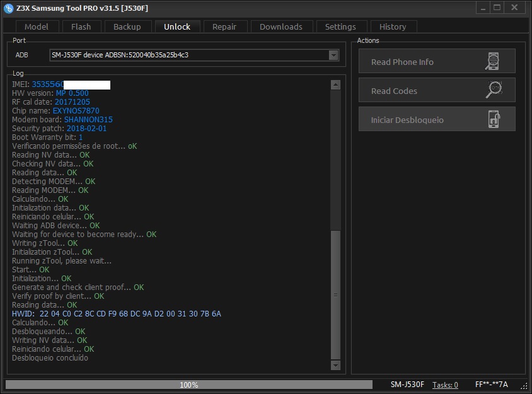
Task: Click 'Writing zTool... OK' log line
Action: click(x=45, y=243)
